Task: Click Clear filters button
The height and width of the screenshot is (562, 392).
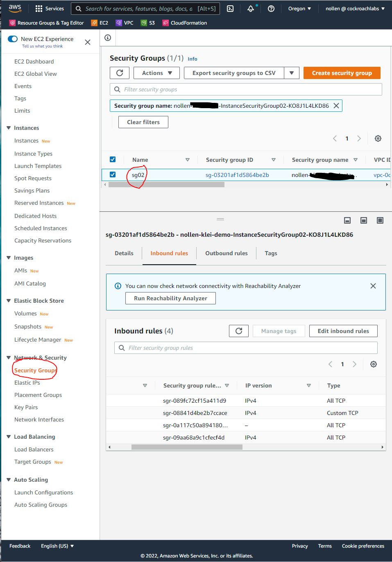Action: pos(143,122)
